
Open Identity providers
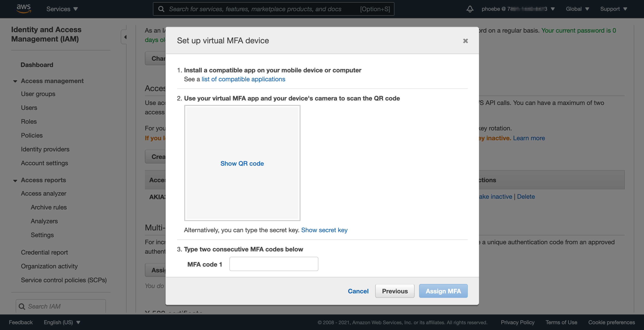coord(45,149)
